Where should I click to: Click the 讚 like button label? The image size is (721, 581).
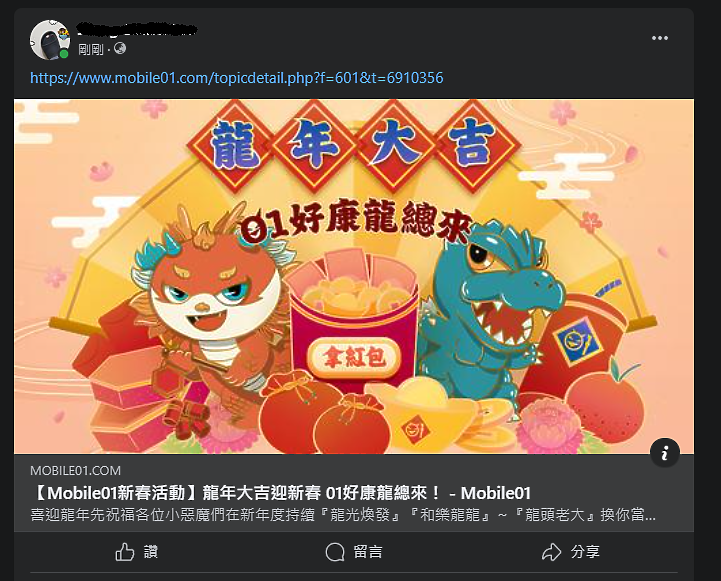(x=151, y=552)
